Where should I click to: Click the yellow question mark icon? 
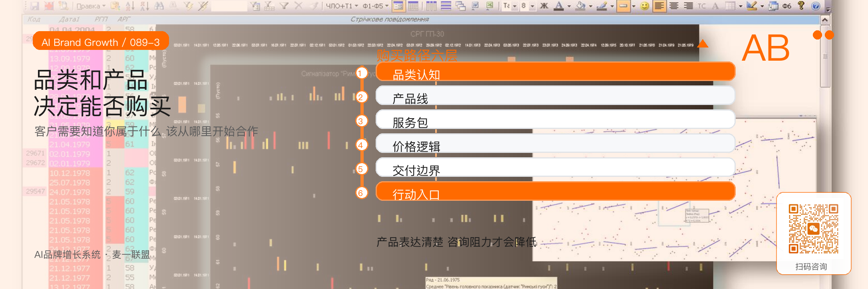(801, 6)
